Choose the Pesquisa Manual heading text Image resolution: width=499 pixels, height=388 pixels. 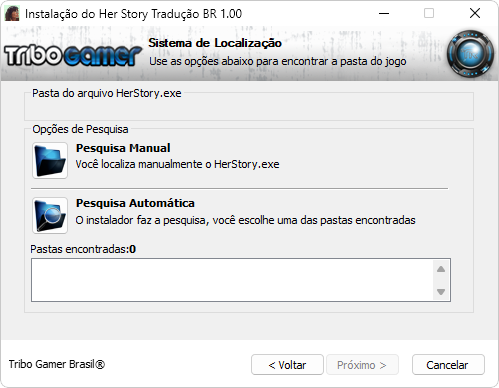pos(123,148)
